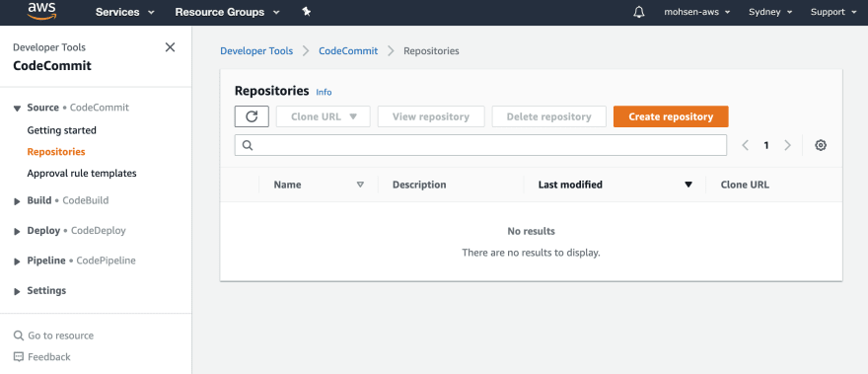Click the AWS logo home icon
Screen dimensions: 868x374
coord(42,11)
